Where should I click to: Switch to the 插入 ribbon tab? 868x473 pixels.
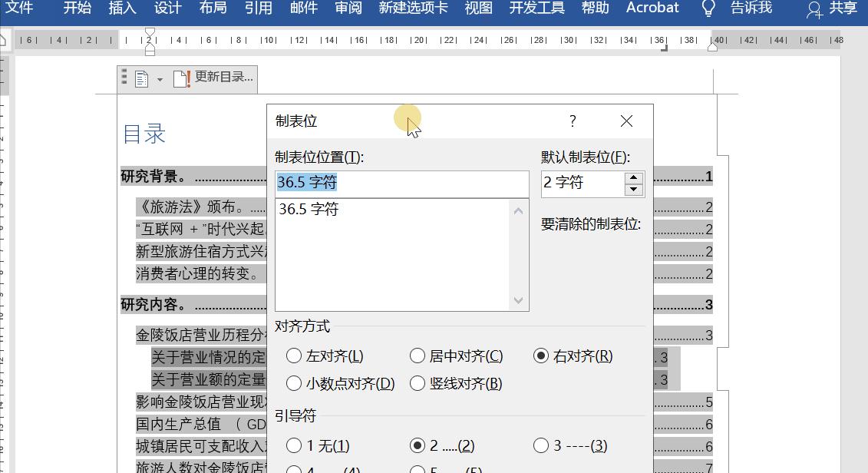pos(123,8)
